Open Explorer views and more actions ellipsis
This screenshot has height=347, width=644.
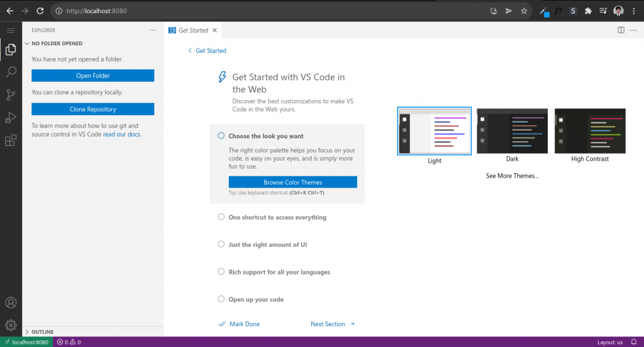click(x=153, y=30)
